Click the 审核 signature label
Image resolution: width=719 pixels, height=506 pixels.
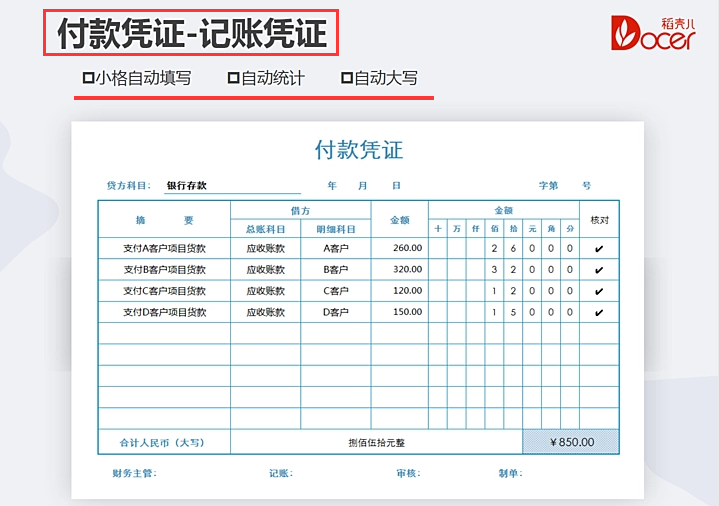pyautogui.click(x=408, y=473)
